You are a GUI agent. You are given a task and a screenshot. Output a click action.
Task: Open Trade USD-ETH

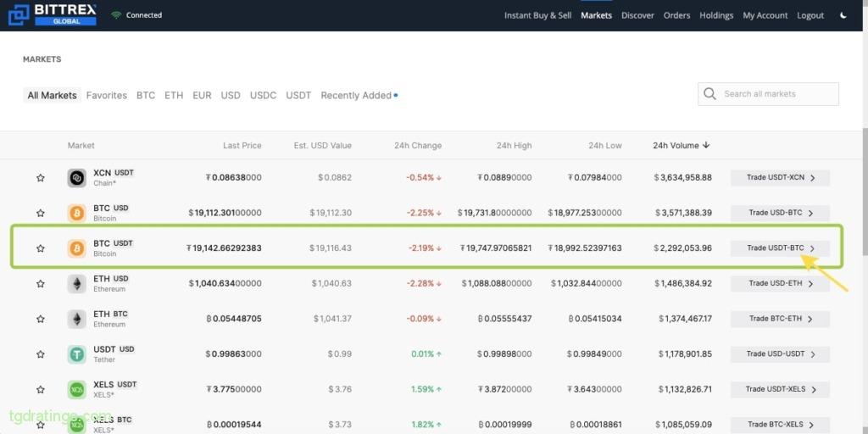point(780,284)
